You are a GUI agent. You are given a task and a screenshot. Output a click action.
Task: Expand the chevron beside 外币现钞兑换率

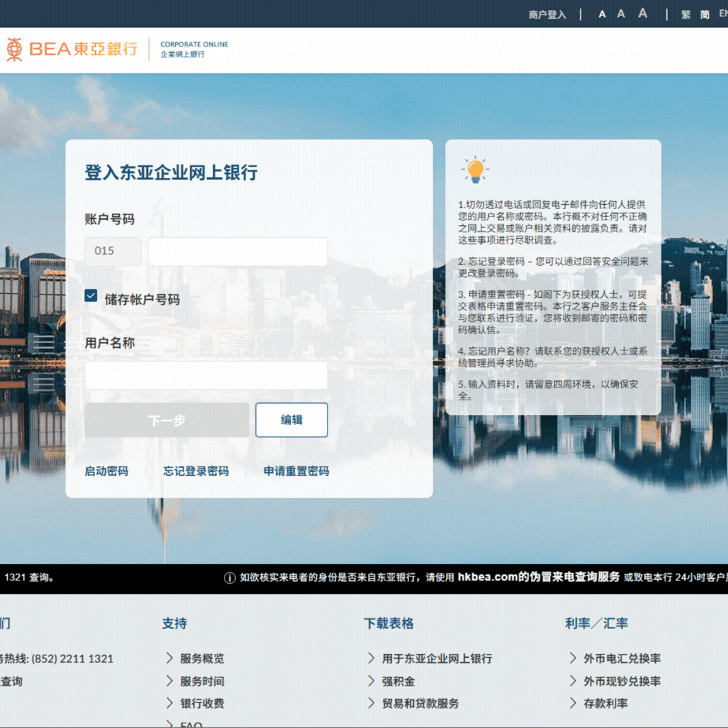point(572,681)
